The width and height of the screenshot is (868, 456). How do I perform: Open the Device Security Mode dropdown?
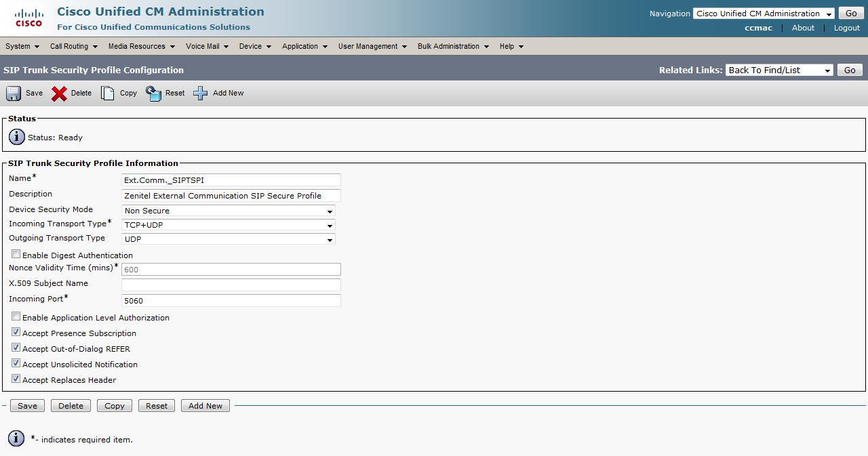[x=229, y=211]
